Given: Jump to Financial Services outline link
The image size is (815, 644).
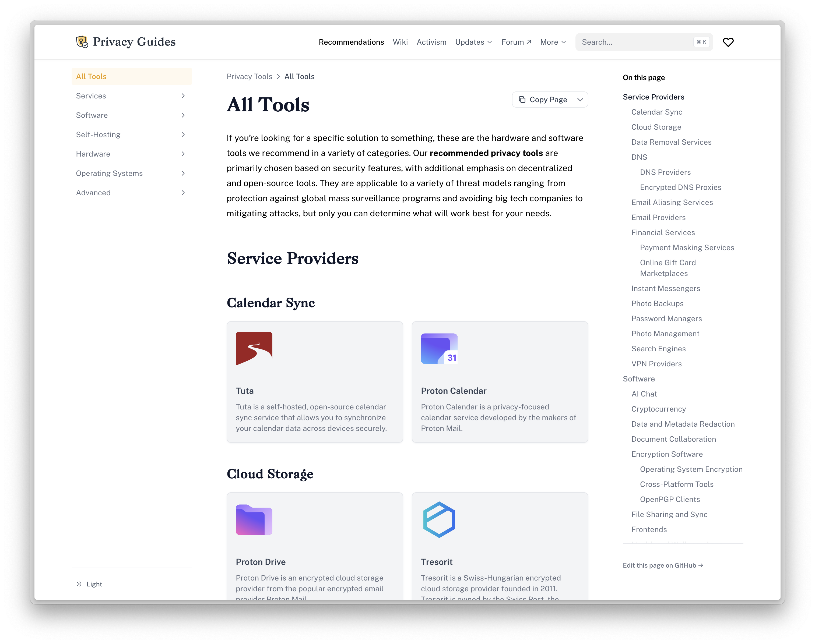Looking at the screenshot, I should click(663, 233).
